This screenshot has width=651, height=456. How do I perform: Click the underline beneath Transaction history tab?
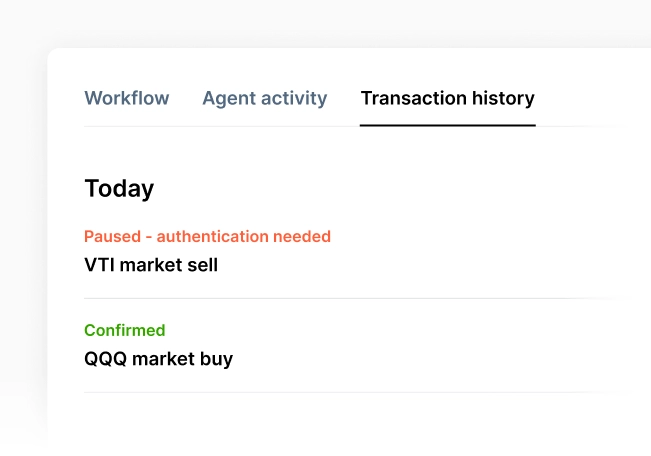447,125
